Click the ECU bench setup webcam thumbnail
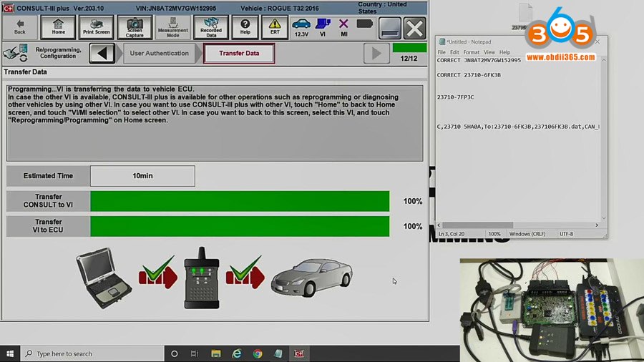 tap(552, 310)
